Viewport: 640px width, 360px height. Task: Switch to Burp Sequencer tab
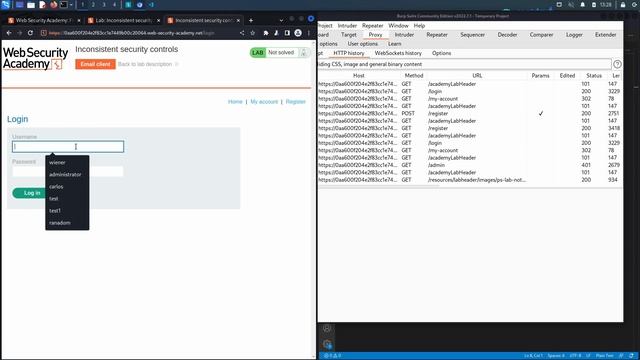[473, 35]
